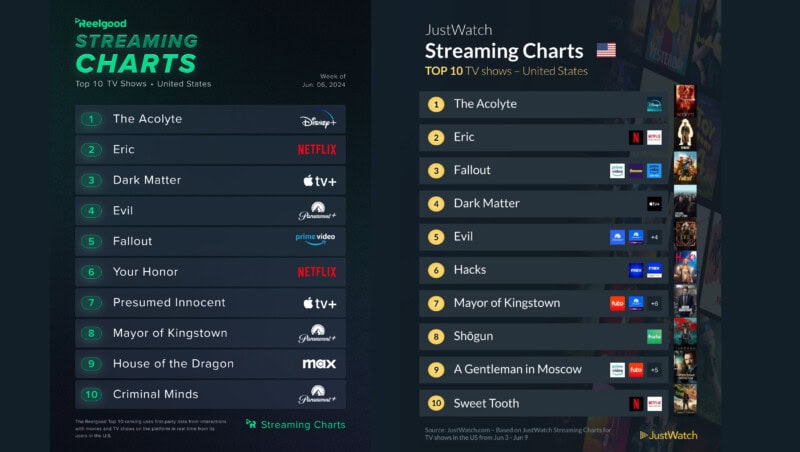This screenshot has height=452, width=800.
Task: Click the JustWatch logo at bottom right
Action: (670, 435)
